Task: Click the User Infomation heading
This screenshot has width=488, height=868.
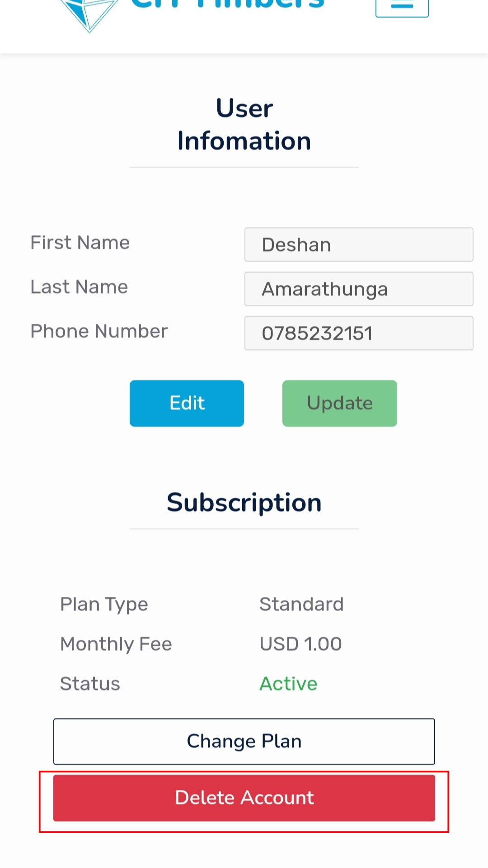Action: click(x=244, y=124)
